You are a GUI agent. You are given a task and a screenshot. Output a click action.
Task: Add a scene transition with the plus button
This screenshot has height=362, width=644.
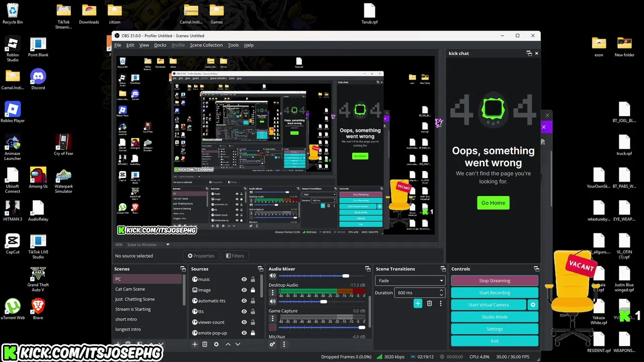(418, 303)
